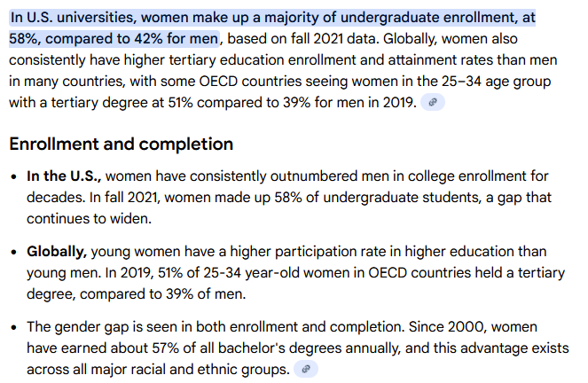Click the "Enrollment and completion" heading

pos(121,144)
